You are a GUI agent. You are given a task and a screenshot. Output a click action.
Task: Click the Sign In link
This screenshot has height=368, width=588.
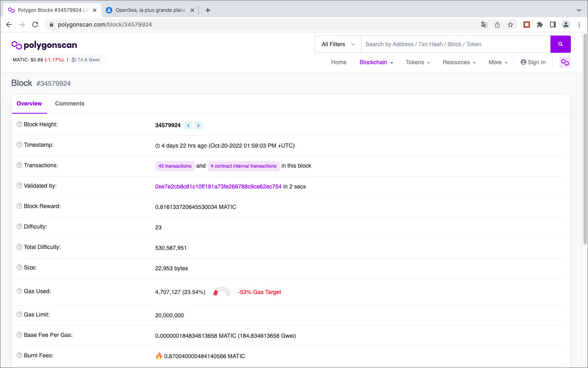point(533,62)
